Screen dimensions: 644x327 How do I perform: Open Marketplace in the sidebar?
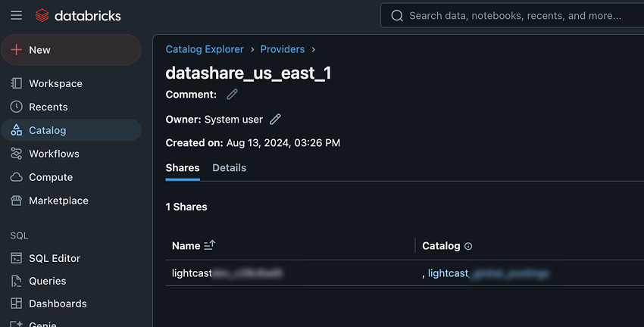click(71, 201)
